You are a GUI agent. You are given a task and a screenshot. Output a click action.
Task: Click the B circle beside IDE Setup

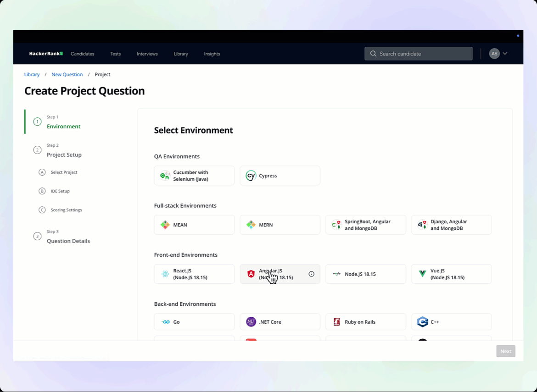pyautogui.click(x=42, y=191)
